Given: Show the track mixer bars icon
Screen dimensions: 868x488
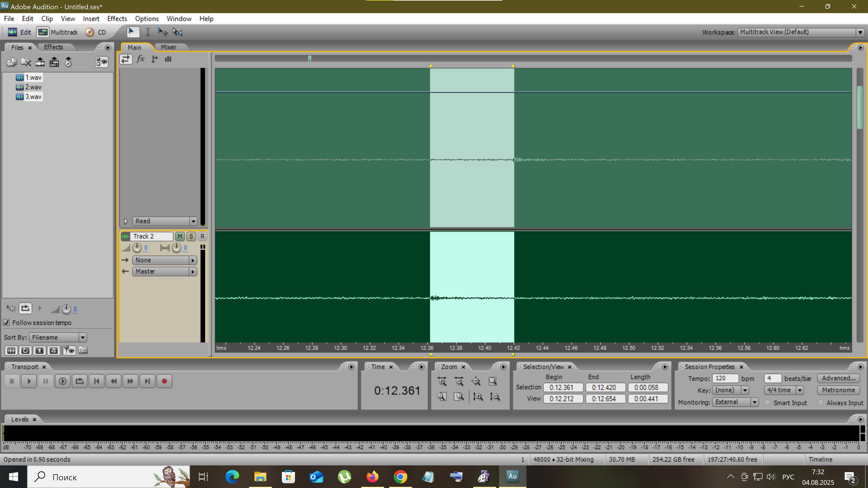Looking at the screenshot, I should coord(168,59).
